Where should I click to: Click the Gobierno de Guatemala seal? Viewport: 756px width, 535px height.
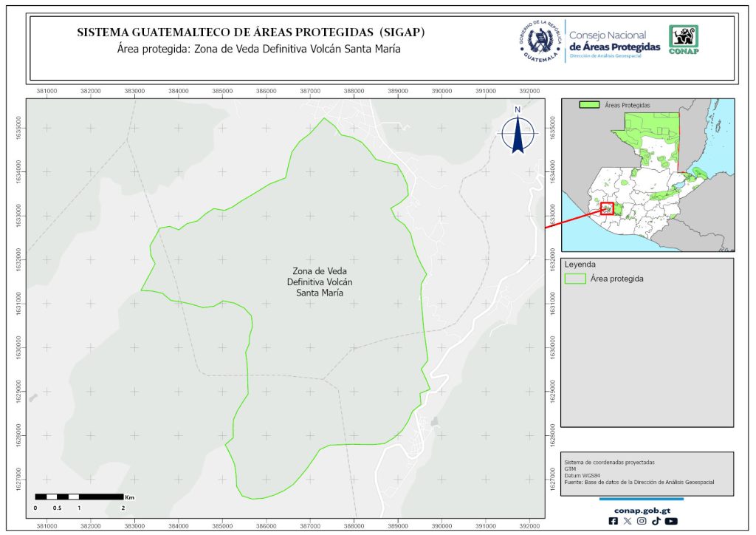click(540, 41)
